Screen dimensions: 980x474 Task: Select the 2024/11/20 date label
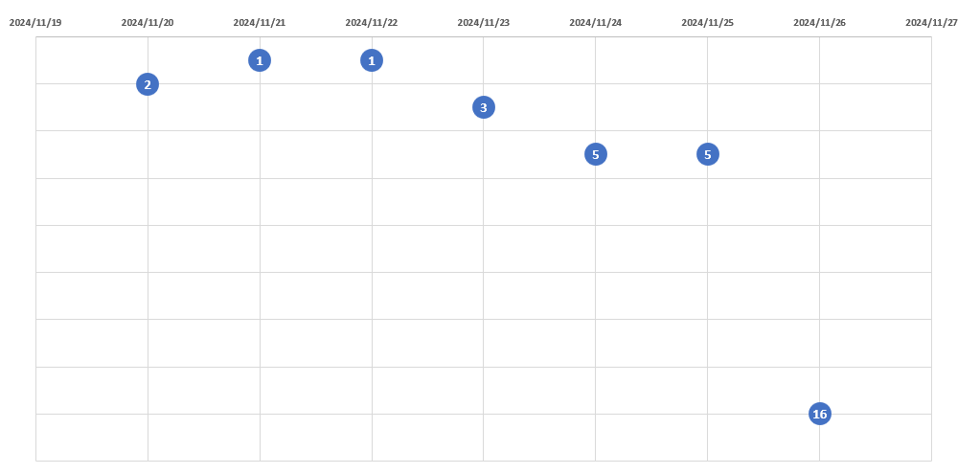pyautogui.click(x=148, y=23)
